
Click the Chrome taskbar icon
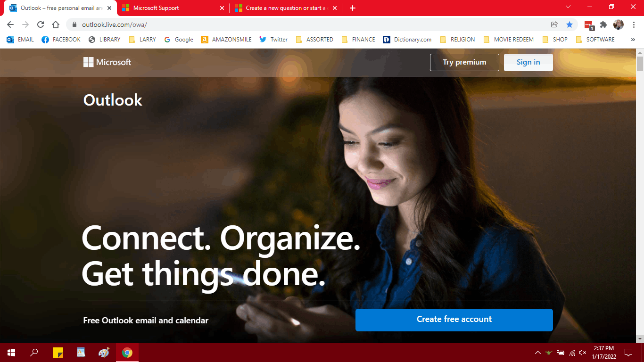coord(127,353)
